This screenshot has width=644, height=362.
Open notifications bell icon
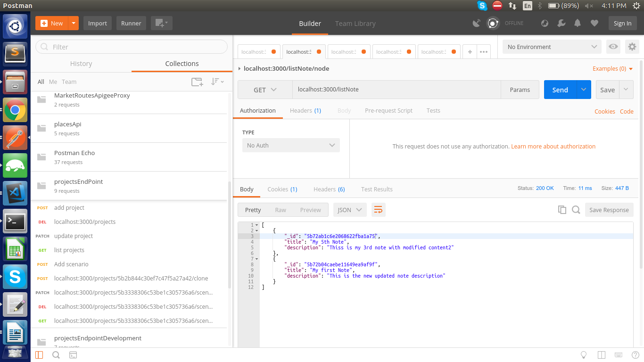pos(578,23)
